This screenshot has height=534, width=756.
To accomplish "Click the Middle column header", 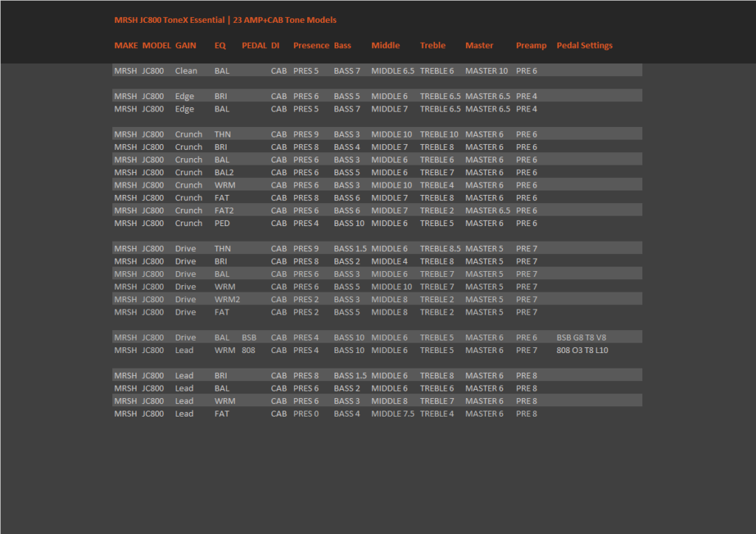I will tap(385, 45).
